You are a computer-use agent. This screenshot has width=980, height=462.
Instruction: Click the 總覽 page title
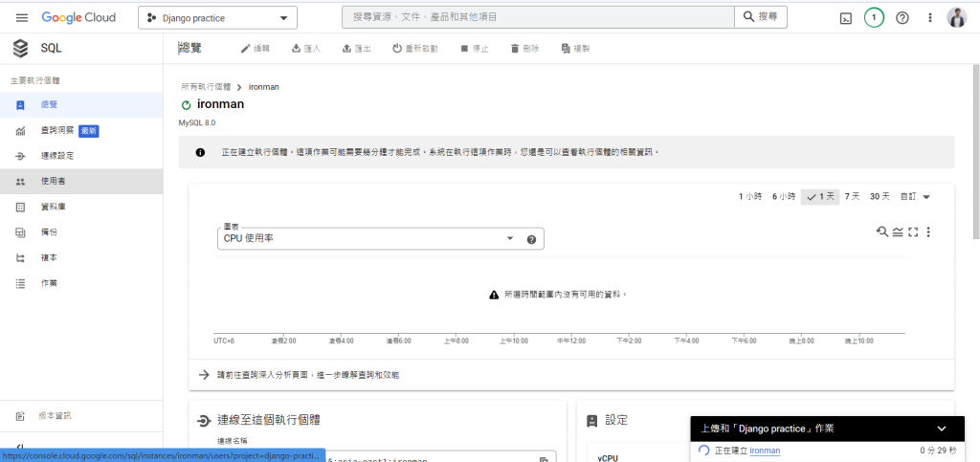point(190,48)
